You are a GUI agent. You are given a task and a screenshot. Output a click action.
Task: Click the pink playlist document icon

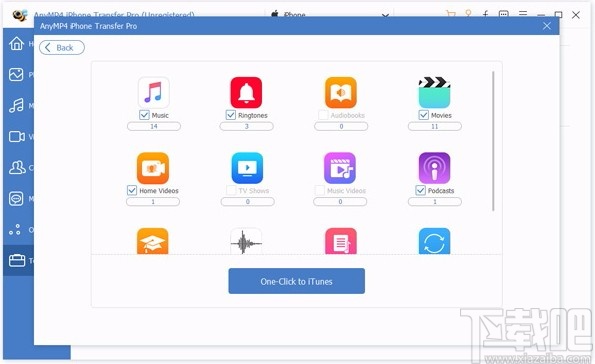(x=341, y=241)
